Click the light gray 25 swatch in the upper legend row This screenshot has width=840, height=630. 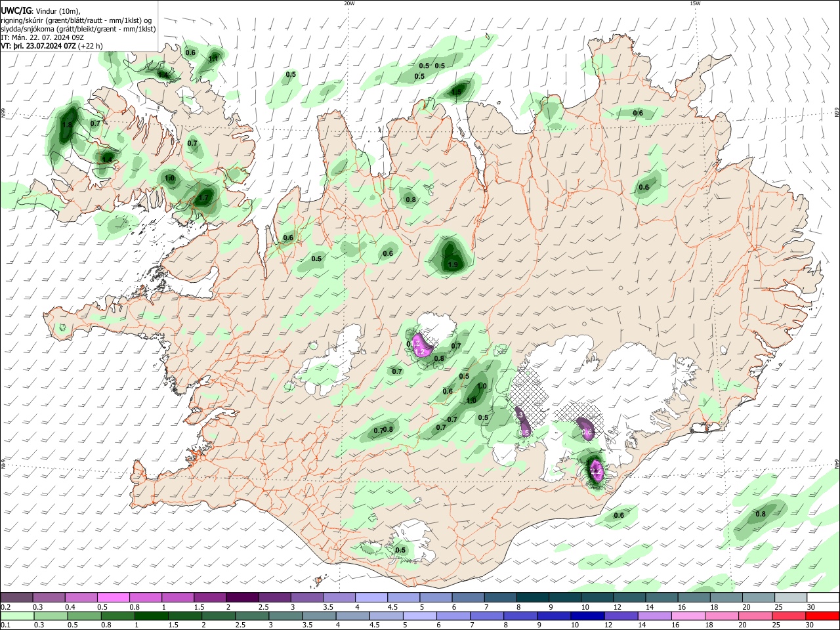(791, 597)
